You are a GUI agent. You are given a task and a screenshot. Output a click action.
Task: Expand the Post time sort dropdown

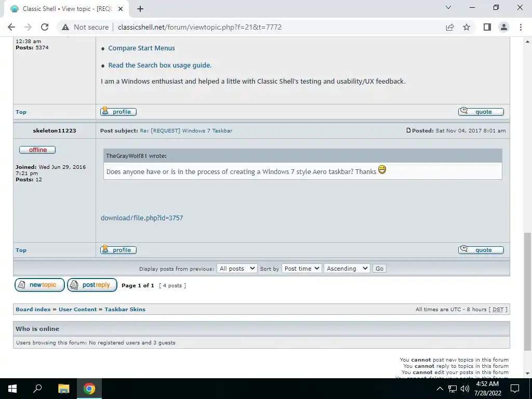click(302, 269)
